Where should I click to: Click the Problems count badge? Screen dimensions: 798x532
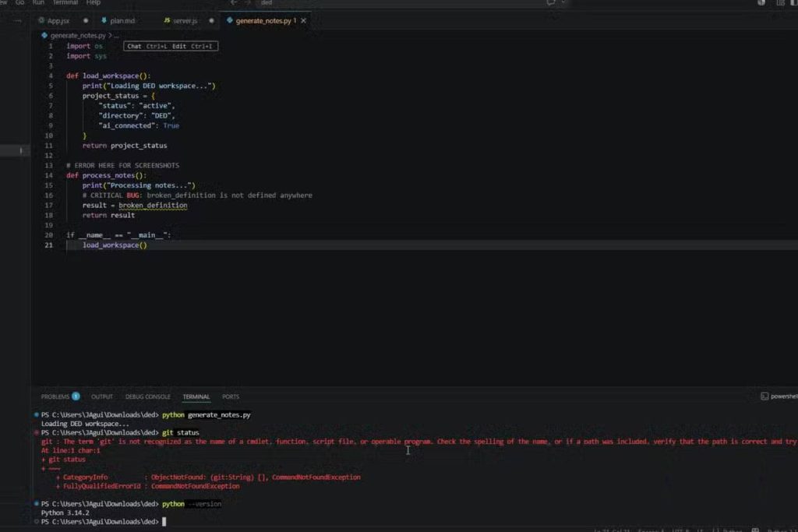click(76, 396)
